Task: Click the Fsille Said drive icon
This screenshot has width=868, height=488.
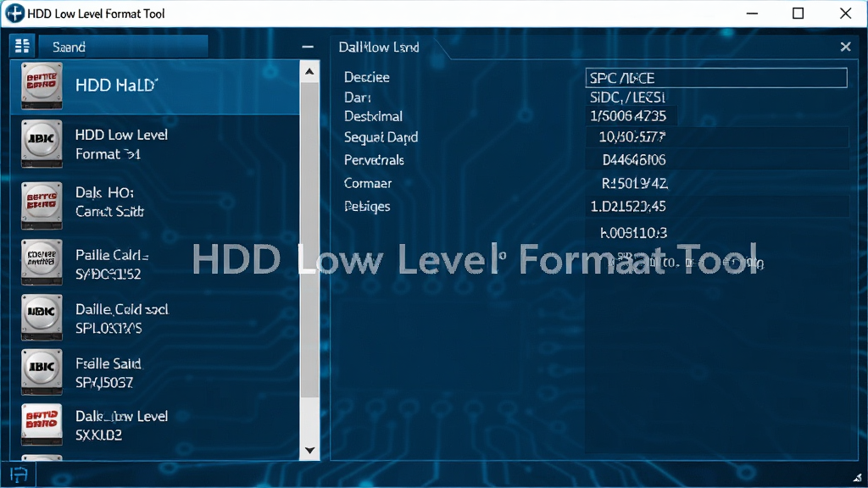Action: [42, 371]
